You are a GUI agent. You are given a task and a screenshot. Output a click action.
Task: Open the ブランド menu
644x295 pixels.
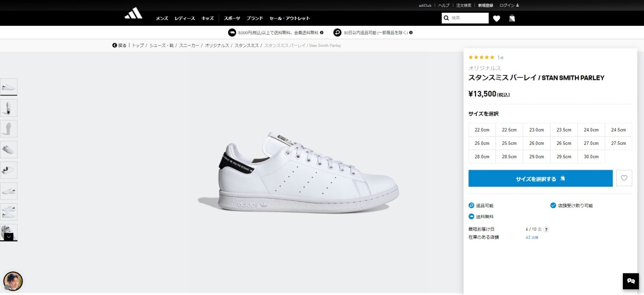[x=255, y=19]
